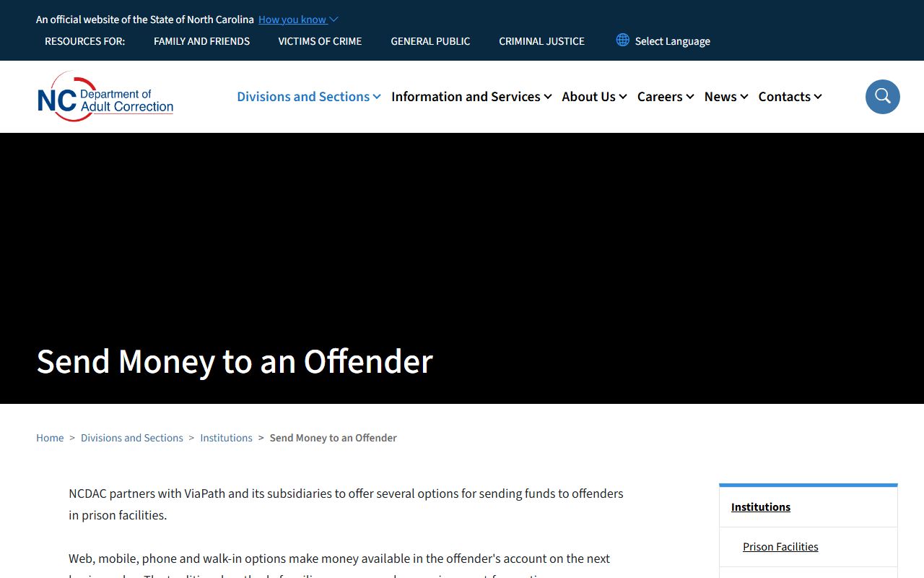The image size is (924, 578).
Task: Open the Careers dropdown menu
Action: (666, 97)
